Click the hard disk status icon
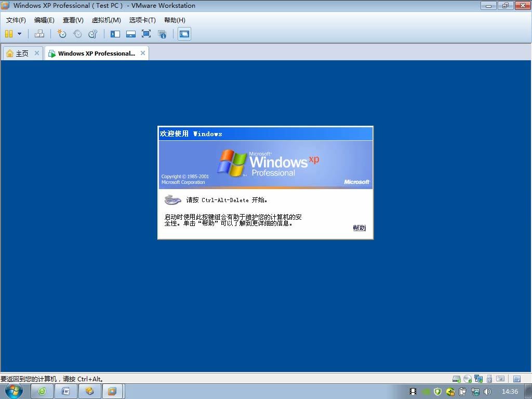 tap(456, 379)
